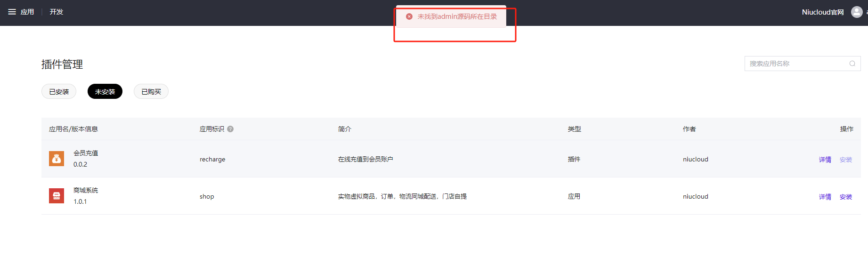The image size is (868, 273).
Task: Click 安装 for the recharge plugin
Action: 846,160
